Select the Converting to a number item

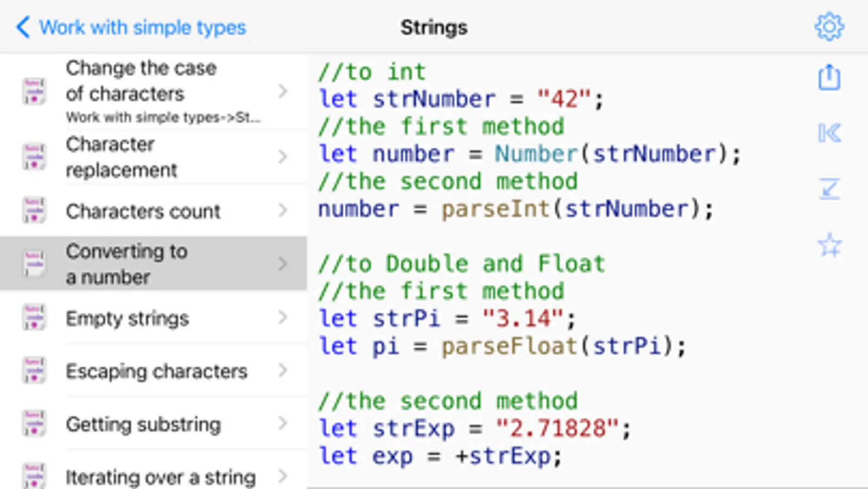click(x=126, y=264)
